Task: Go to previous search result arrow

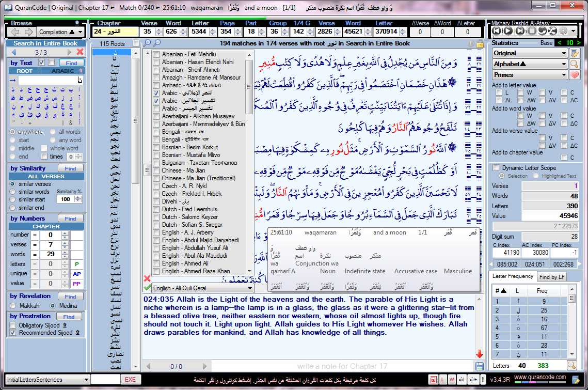Action: 14,52
